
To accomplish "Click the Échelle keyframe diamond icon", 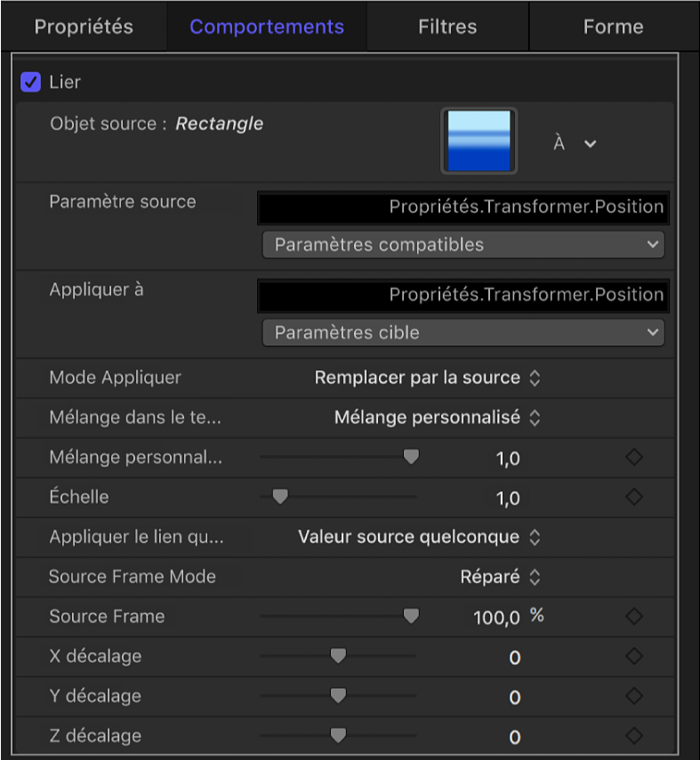I will pyautogui.click(x=633, y=497).
